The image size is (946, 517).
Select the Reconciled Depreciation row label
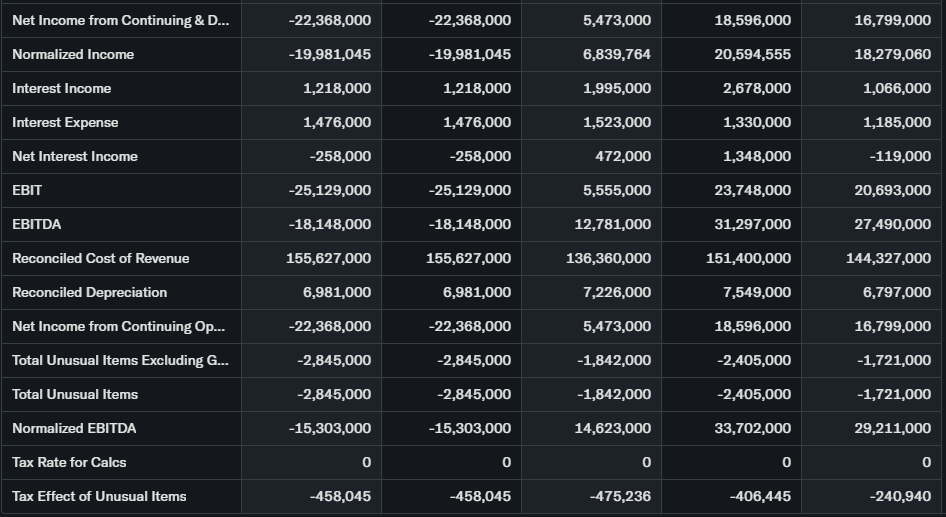(x=89, y=292)
